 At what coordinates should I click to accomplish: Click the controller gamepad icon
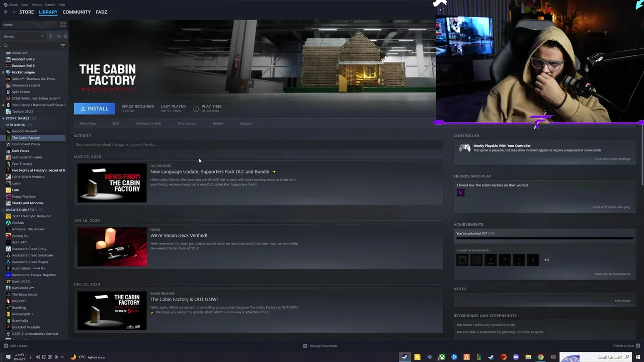465,148
